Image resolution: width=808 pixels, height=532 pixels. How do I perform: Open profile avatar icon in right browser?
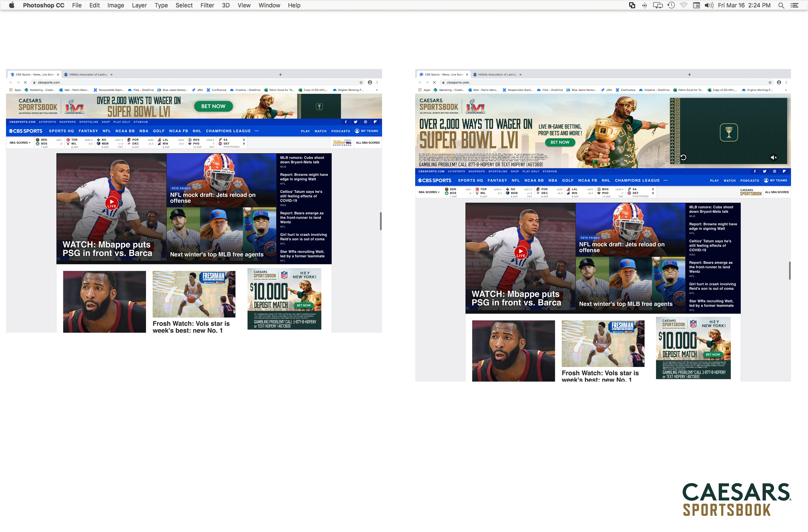coord(779,82)
